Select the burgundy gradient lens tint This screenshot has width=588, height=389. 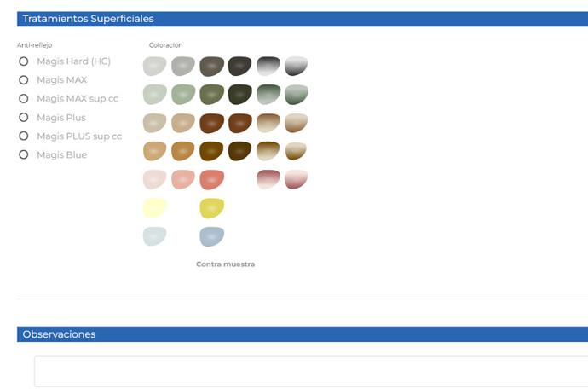point(268,179)
